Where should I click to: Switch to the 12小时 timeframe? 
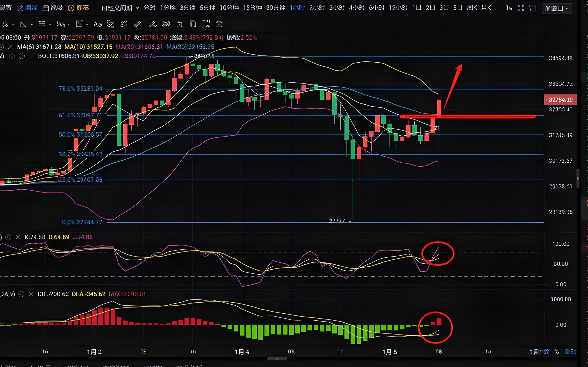(398, 8)
